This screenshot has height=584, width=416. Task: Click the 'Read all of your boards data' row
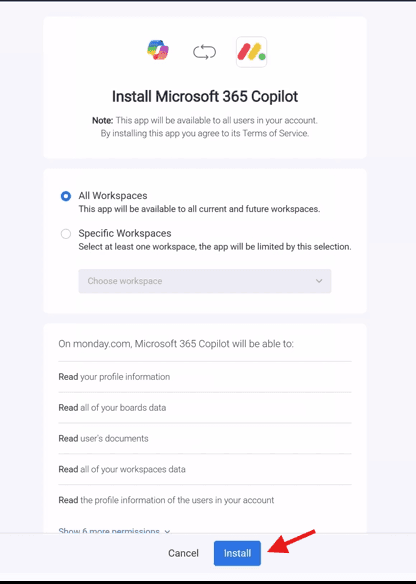(x=205, y=407)
